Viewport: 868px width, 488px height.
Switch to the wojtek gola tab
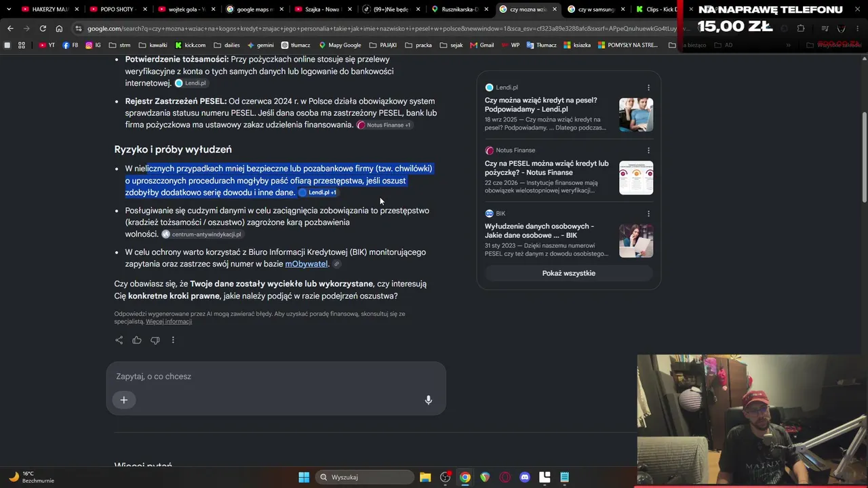tap(186, 9)
